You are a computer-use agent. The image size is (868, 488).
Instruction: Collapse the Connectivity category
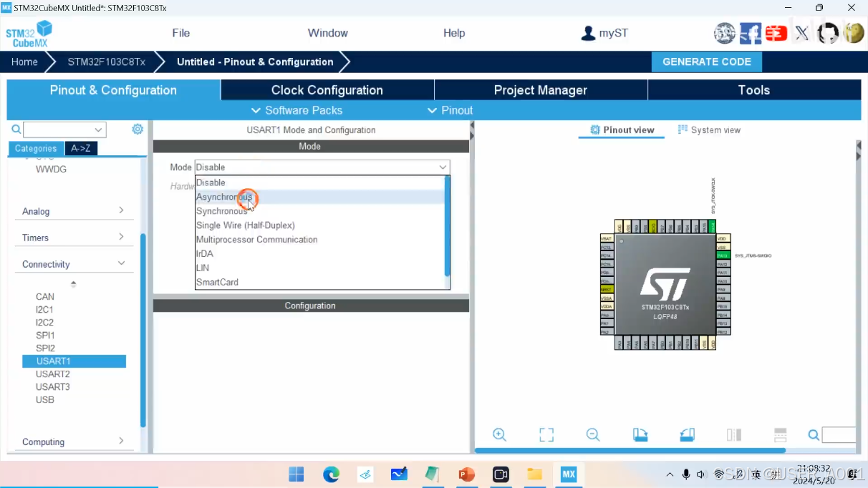[x=74, y=264]
